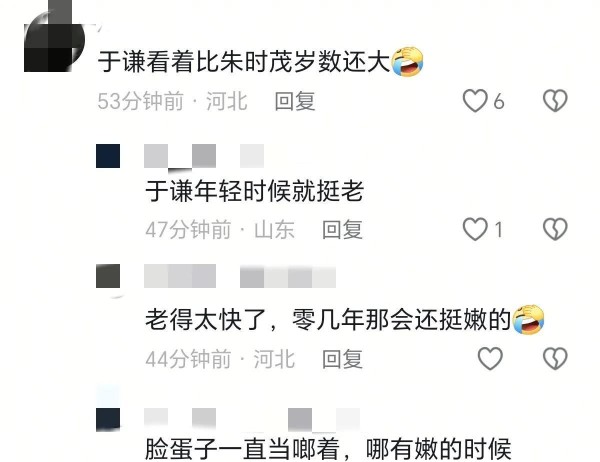Open avatar of the 山东 replier
The image size is (600, 462).
coord(108,156)
